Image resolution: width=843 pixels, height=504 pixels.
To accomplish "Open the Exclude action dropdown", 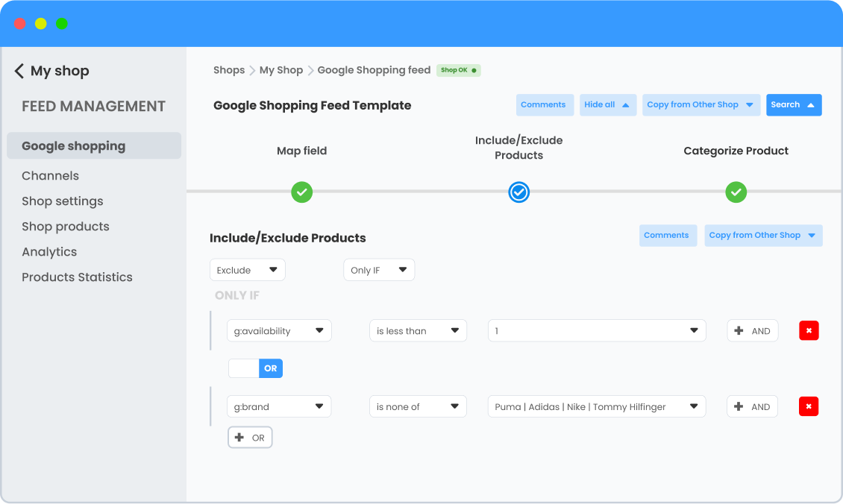I will (x=247, y=270).
